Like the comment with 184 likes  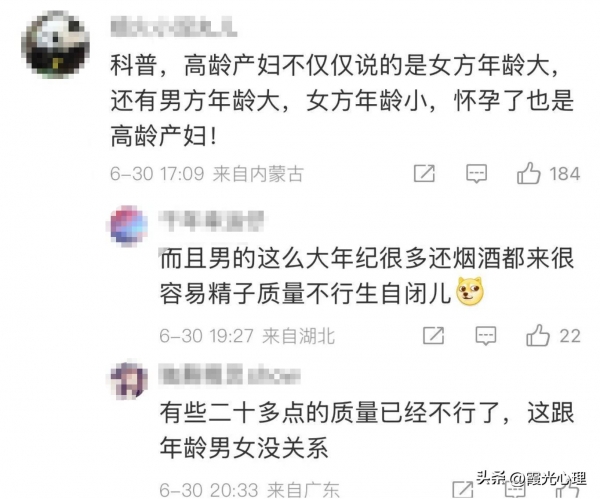(x=529, y=173)
